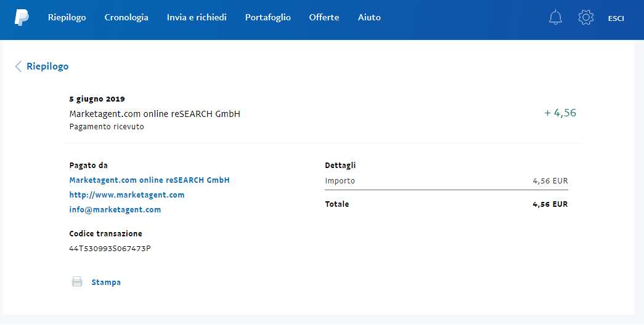Image resolution: width=644 pixels, height=325 pixels.
Task: Click the green + 4,56 amount
Action: 560,113
